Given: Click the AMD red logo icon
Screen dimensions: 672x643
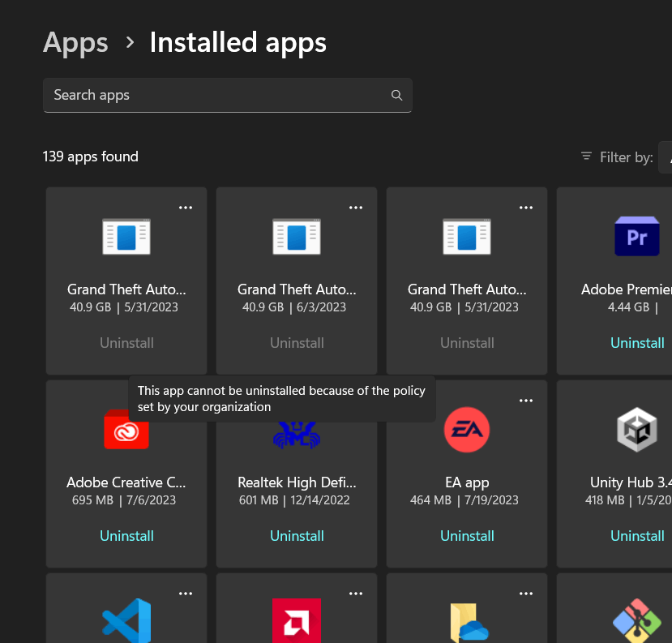Looking at the screenshot, I should (297, 621).
